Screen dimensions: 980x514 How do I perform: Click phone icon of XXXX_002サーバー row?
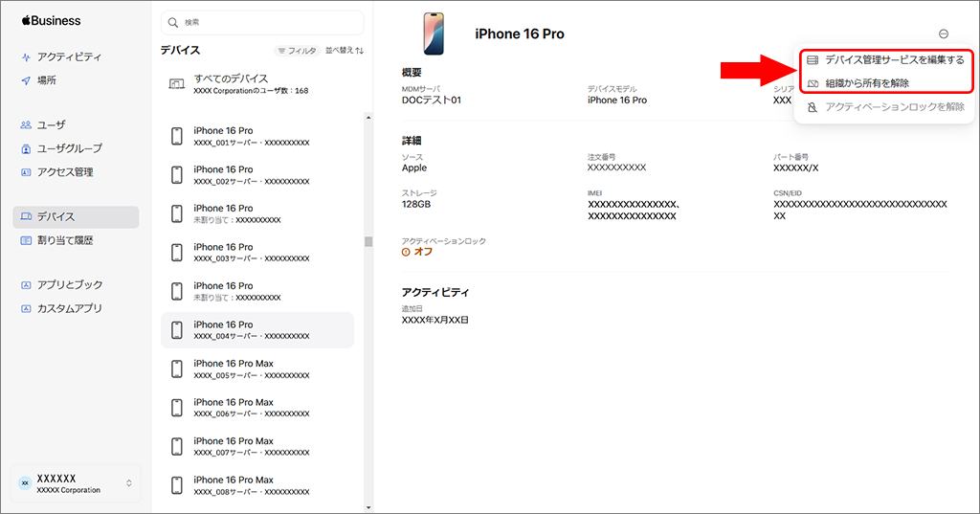(x=177, y=175)
